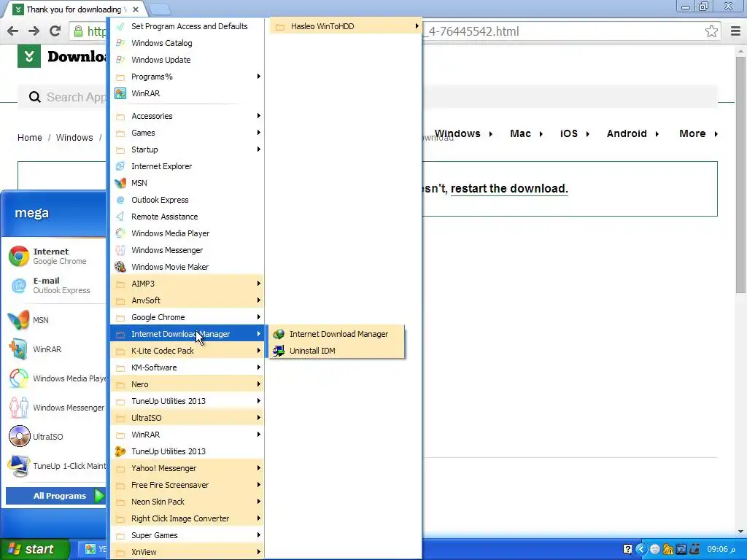Expand the AIMP3 folder
This screenshot has height=560, width=747.
click(187, 284)
